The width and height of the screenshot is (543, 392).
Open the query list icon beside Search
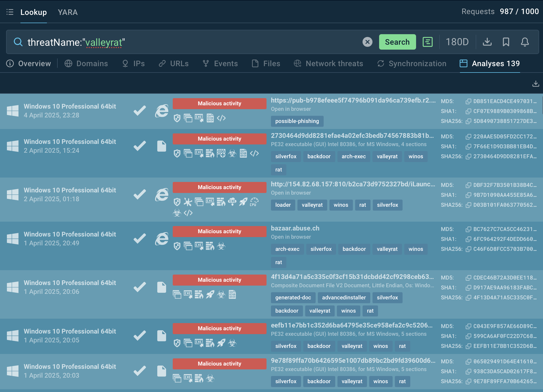tap(427, 42)
